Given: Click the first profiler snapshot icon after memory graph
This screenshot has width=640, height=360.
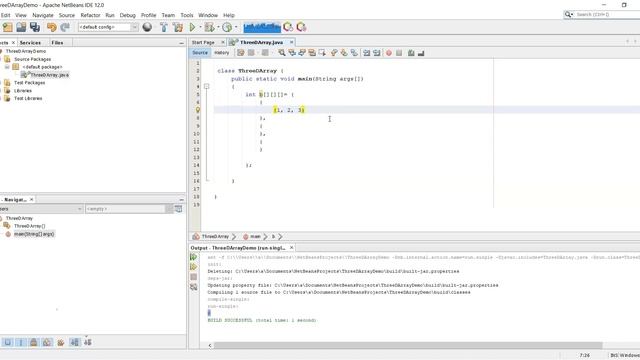Looking at the screenshot, I should coord(288,27).
